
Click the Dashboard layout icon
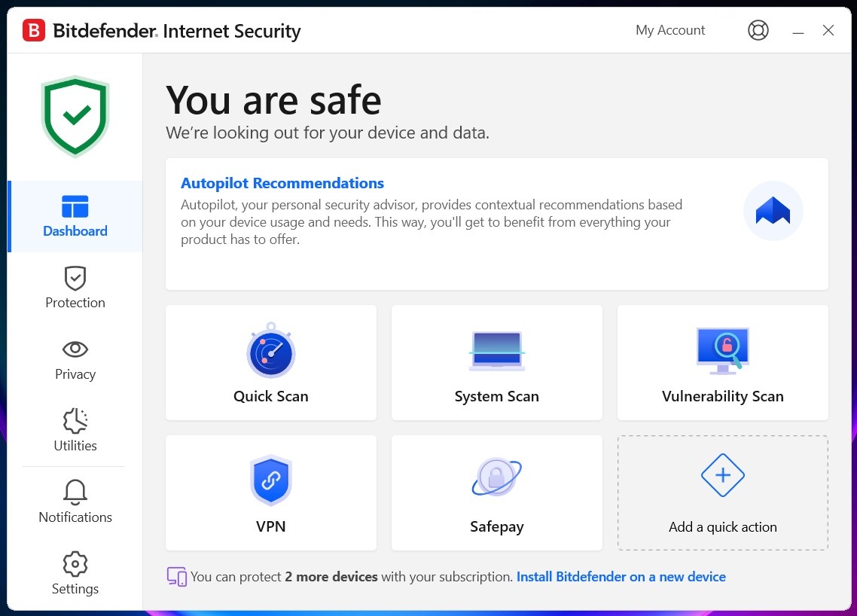pos(75,206)
